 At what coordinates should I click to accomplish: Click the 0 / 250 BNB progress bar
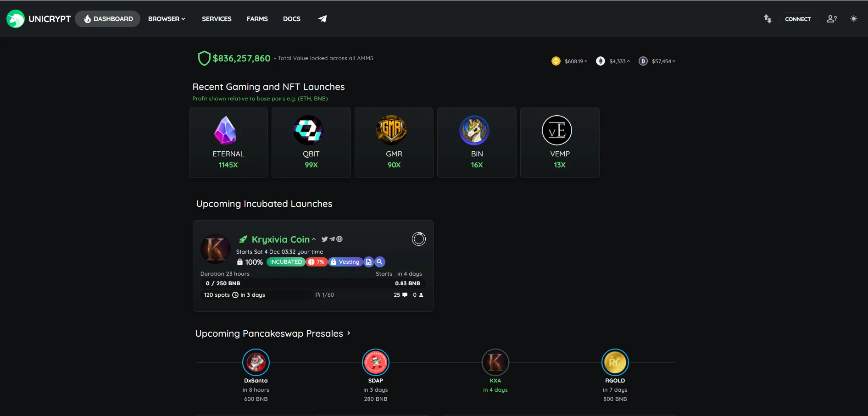313,283
